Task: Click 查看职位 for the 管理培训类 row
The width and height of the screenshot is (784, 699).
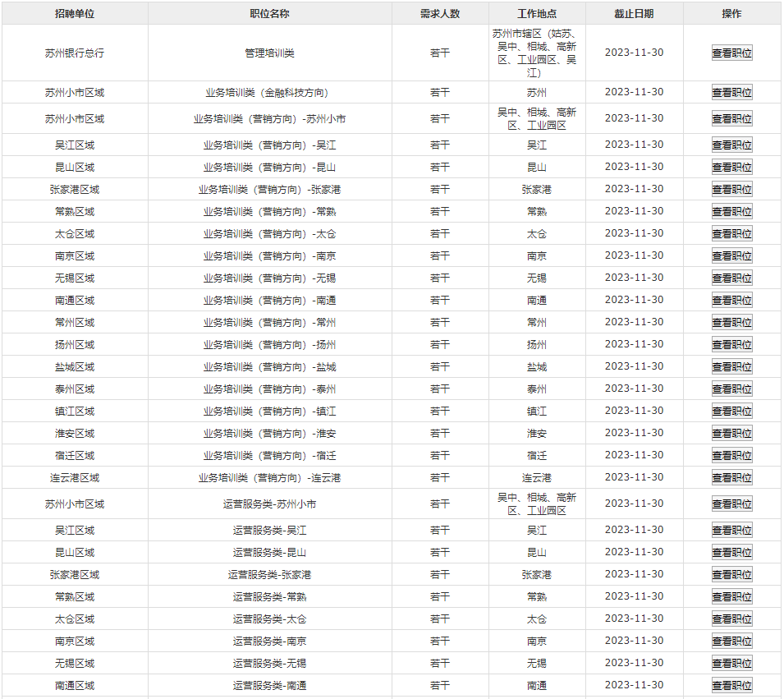Action: point(731,53)
